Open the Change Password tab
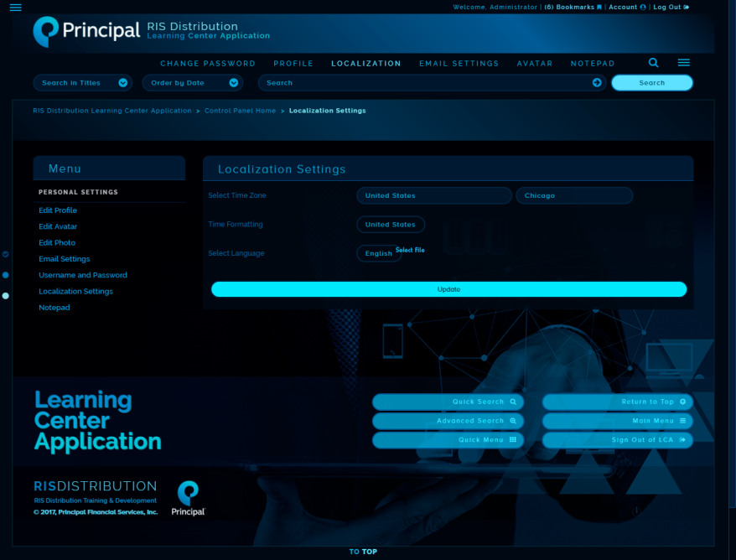This screenshot has width=736, height=560. pos(208,64)
